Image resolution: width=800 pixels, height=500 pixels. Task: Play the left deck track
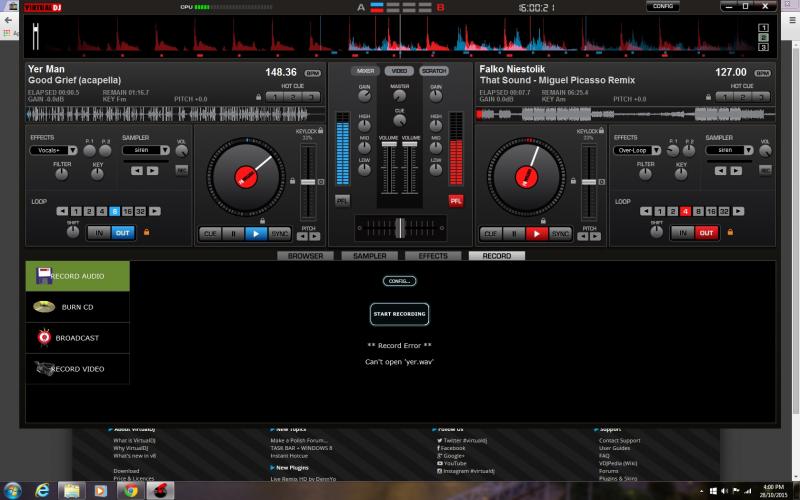point(256,234)
